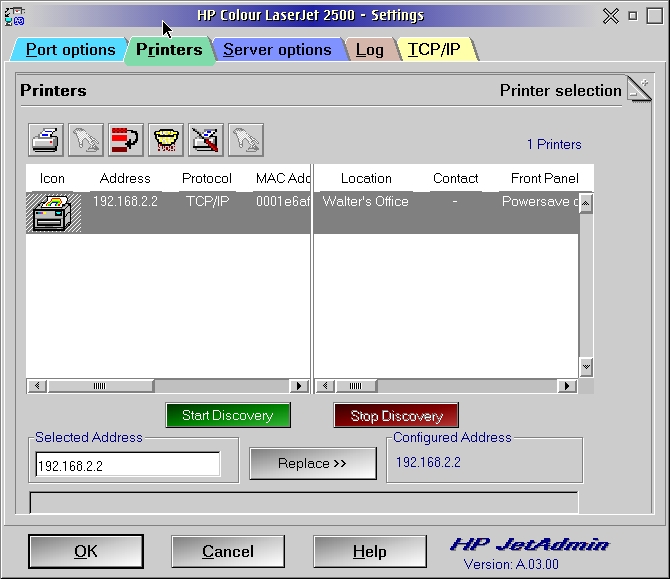
Task: Switch to the Port options tab
Action: pos(70,50)
